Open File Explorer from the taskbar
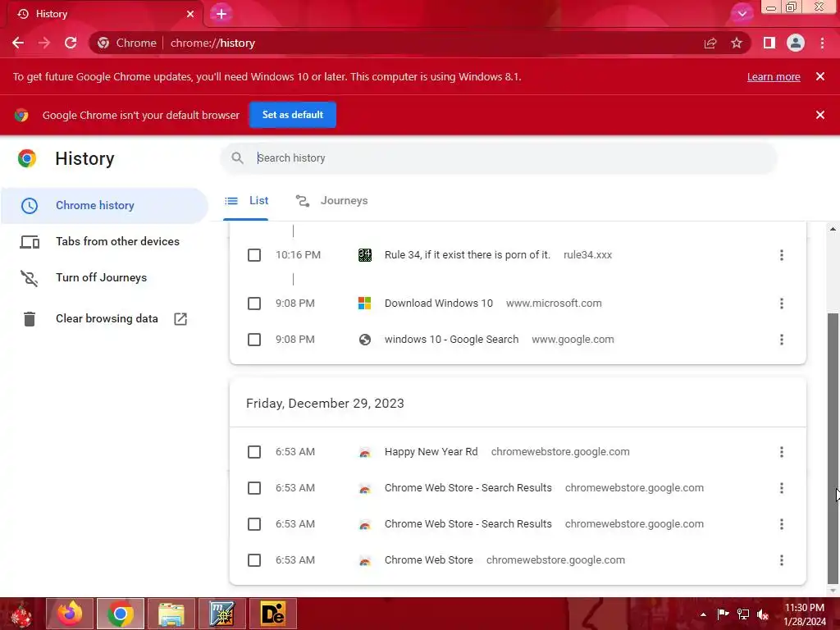Viewport: 840px width, 630px height. (x=171, y=614)
